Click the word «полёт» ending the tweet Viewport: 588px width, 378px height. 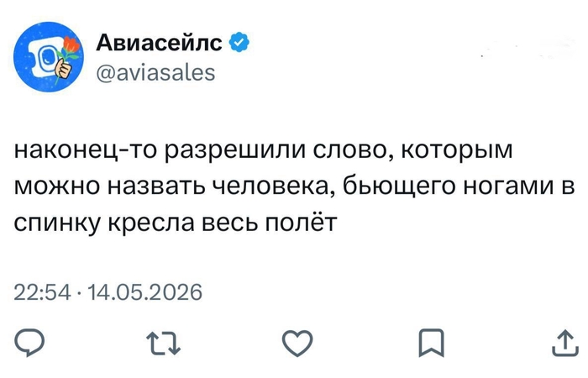pyautogui.click(x=301, y=223)
